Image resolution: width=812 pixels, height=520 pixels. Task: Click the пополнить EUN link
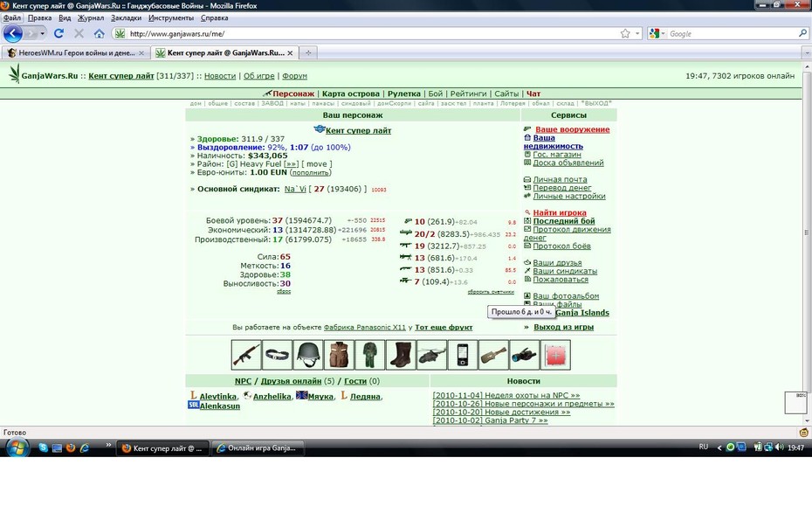point(311,173)
